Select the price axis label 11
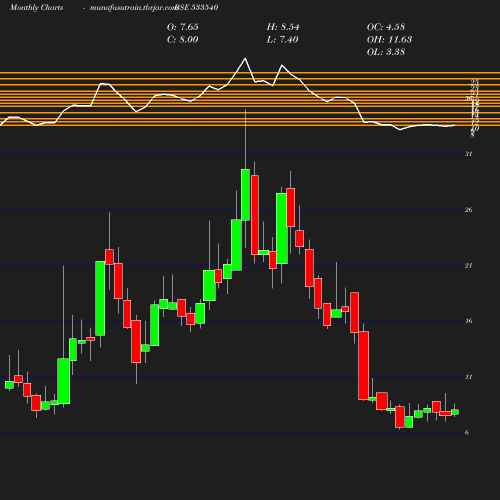Screen dimensions: 500x500 click(469, 377)
